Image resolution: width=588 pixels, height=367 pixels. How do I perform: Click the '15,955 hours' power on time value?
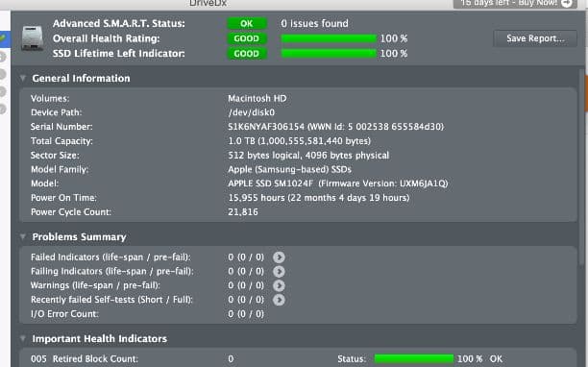257,198
